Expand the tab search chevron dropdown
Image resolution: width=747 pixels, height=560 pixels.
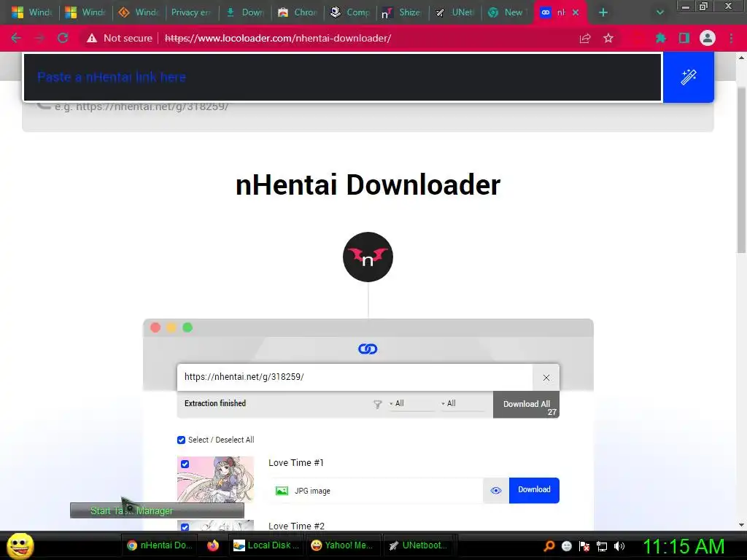(x=659, y=12)
